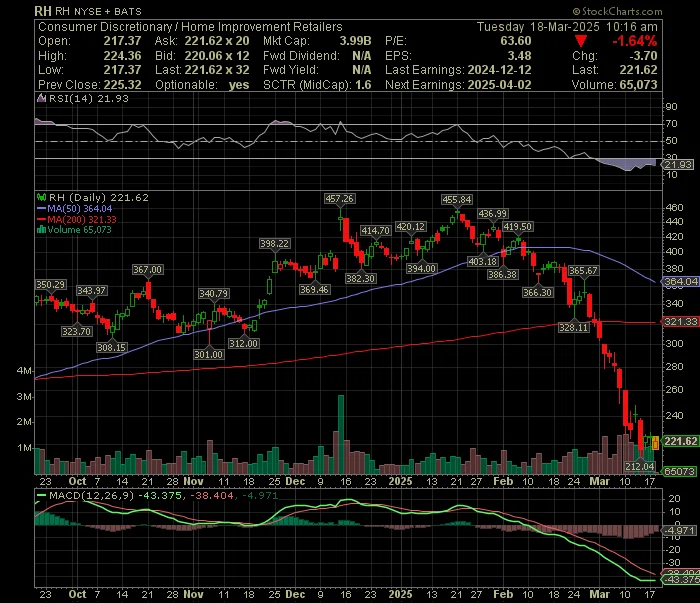Click the 457.26 peak price label
This screenshot has height=603, width=700.
pyautogui.click(x=340, y=199)
